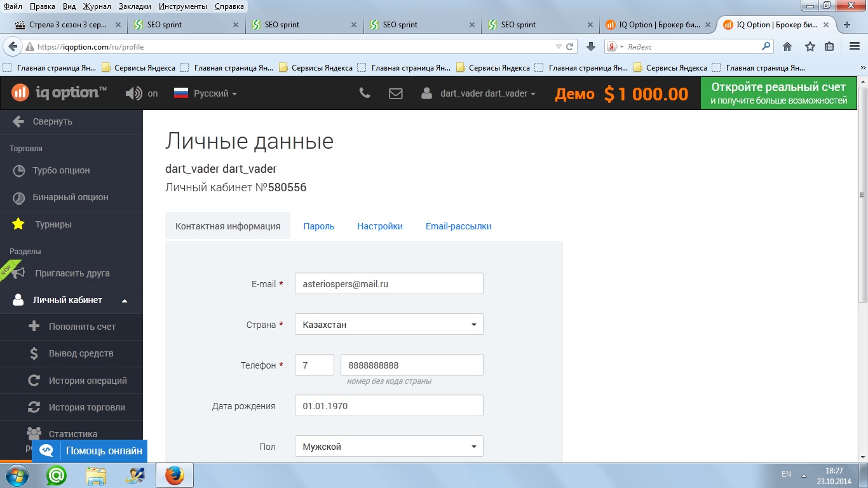Click Откройте реальный счет button
This screenshot has width=868, height=488.
pos(778,93)
